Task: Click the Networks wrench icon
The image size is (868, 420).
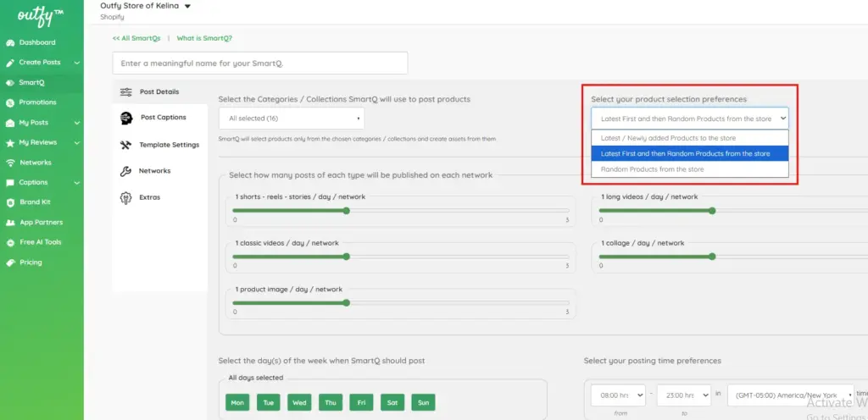Action: point(125,171)
